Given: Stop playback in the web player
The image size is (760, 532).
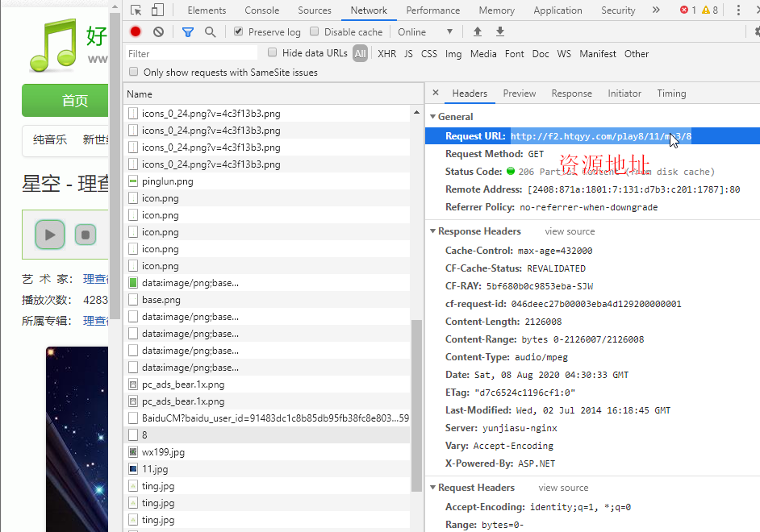Looking at the screenshot, I should (86, 235).
